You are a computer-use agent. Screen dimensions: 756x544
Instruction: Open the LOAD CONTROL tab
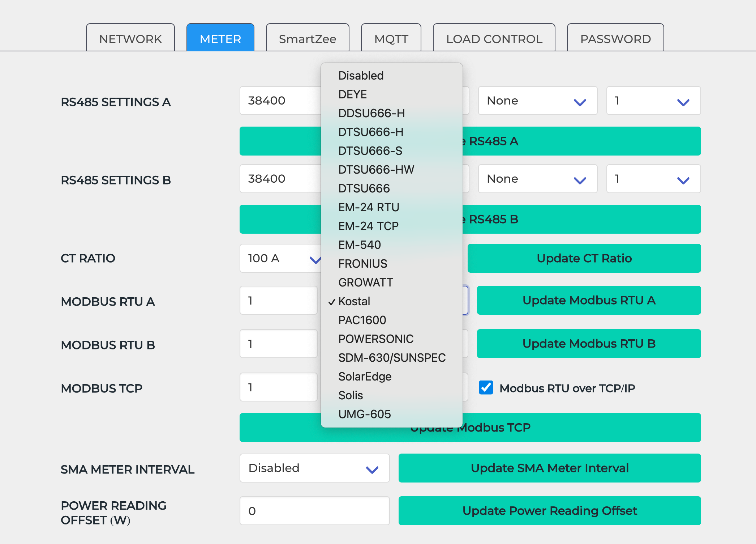pyautogui.click(x=494, y=38)
